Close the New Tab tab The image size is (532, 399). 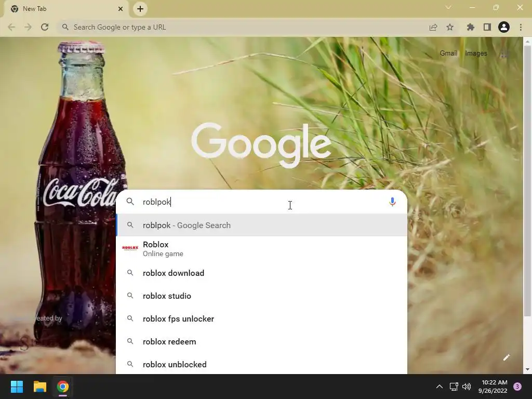point(121,9)
